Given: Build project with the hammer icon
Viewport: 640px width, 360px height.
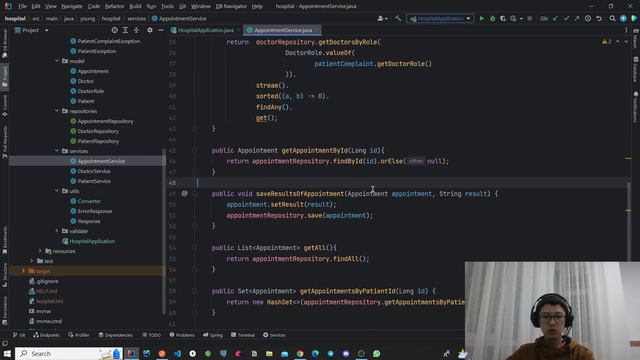Looking at the screenshot, I should [x=398, y=18].
